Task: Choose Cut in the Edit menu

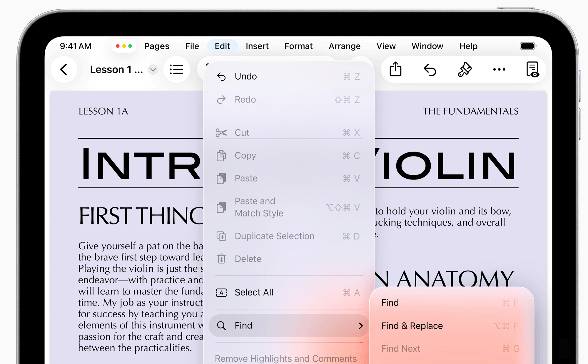Action: coord(288,133)
